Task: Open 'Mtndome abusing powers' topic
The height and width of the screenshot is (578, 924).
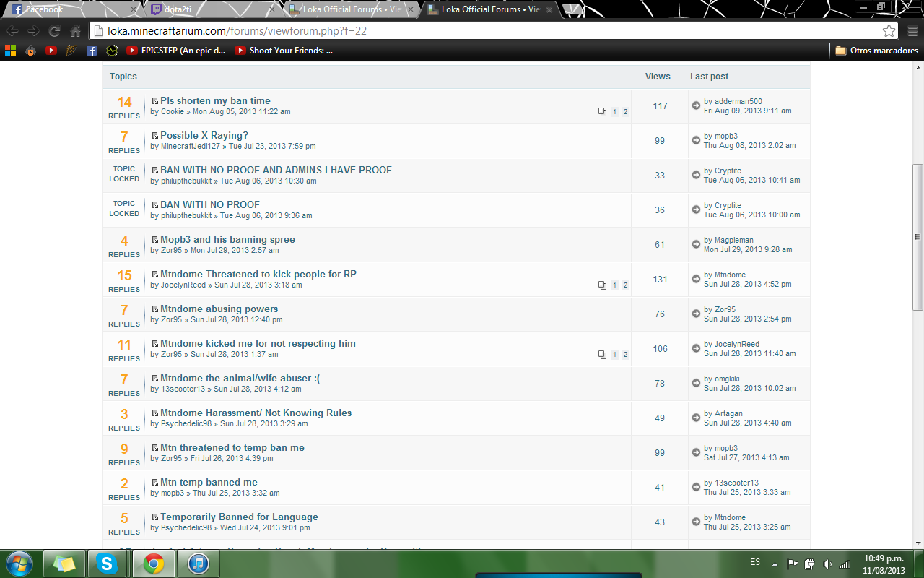Action: [x=219, y=309]
